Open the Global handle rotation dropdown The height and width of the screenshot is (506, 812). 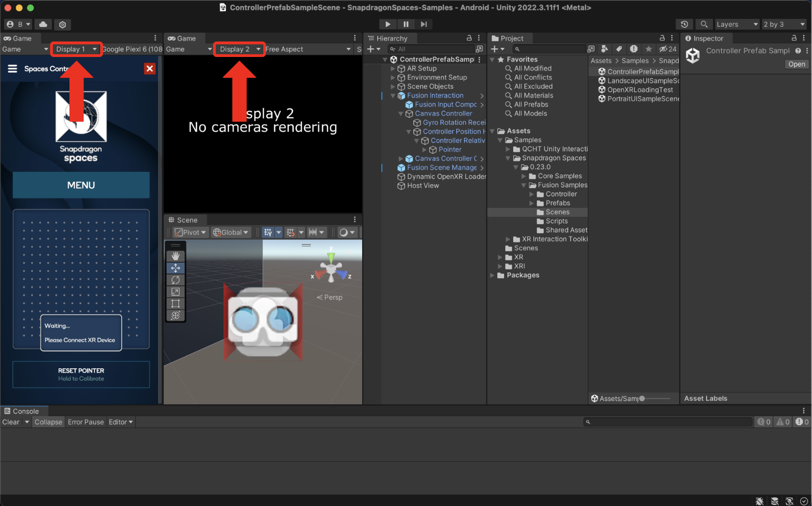[231, 232]
